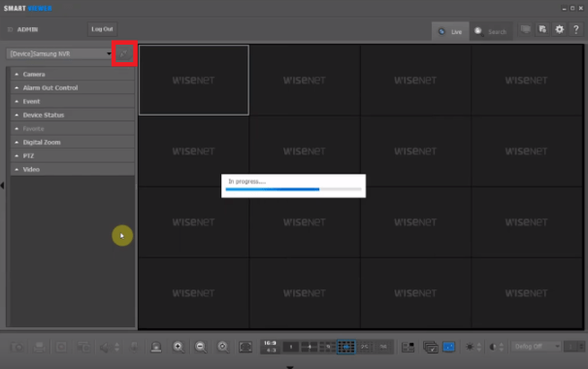Click the zoom in magnifier icon
The width and height of the screenshot is (588, 369).
pyautogui.click(x=179, y=347)
